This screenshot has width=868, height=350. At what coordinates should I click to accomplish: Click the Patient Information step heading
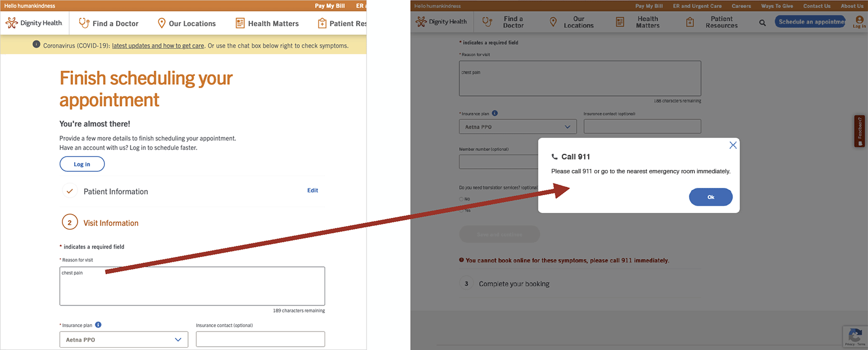pos(116,191)
